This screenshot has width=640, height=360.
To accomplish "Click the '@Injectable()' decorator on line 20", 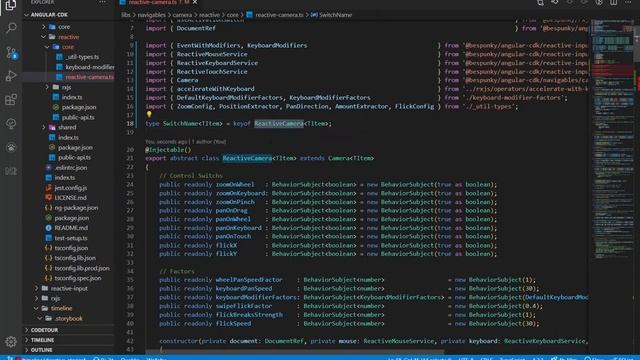I will click(168, 150).
